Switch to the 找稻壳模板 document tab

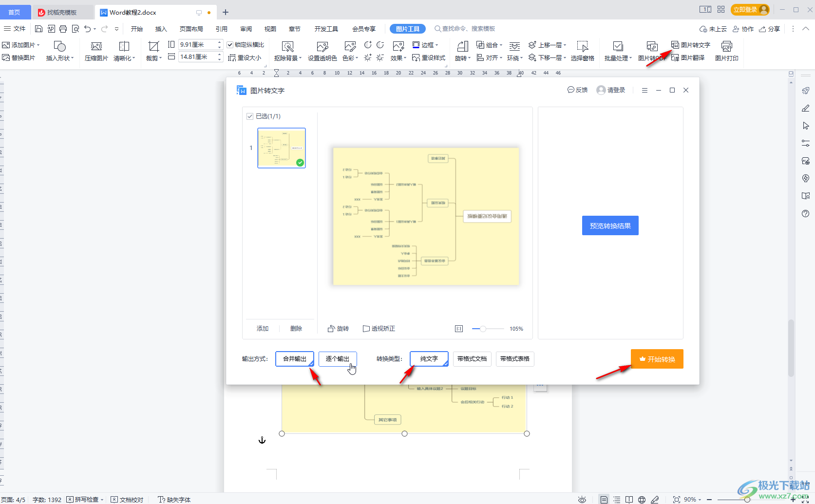coord(62,12)
